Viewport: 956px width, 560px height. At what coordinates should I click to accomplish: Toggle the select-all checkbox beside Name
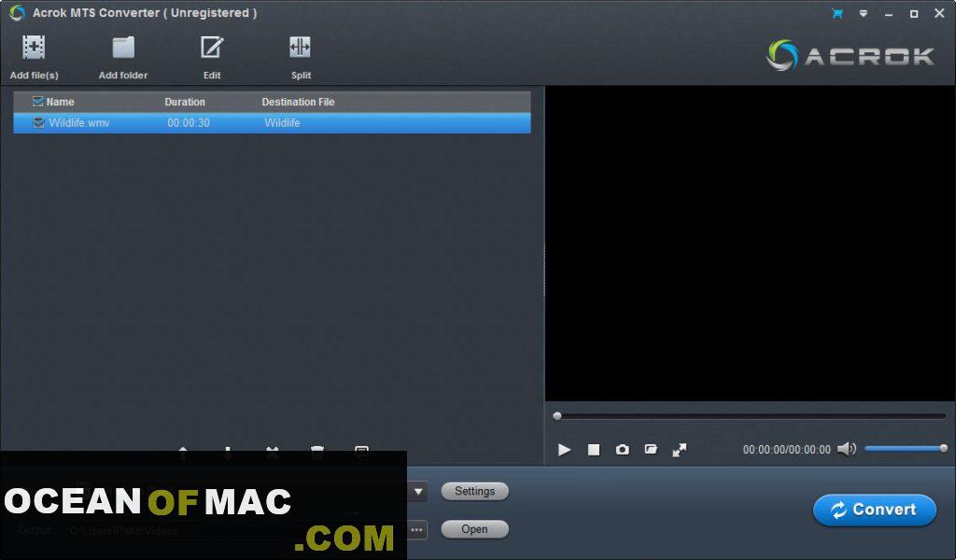tap(37, 101)
